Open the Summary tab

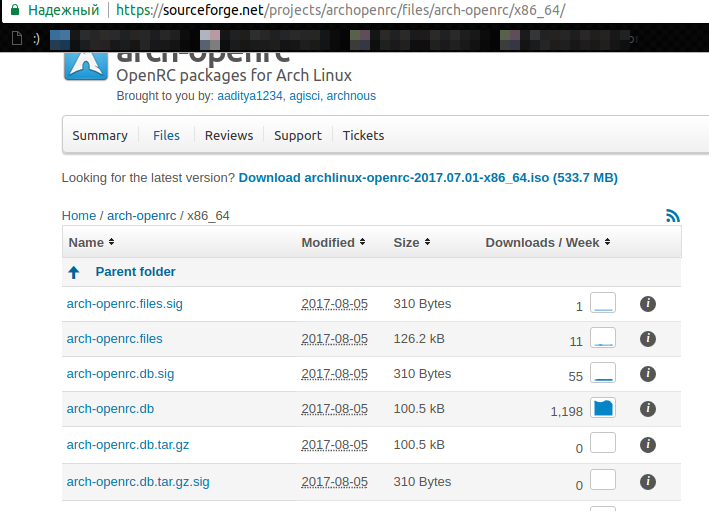100,135
